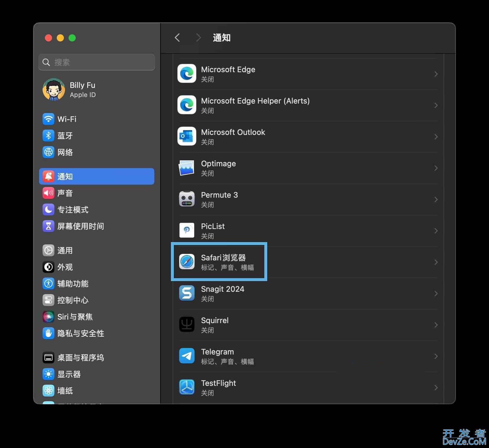Screen dimensions: 489x448
Task: Click the Permute 3 name text
Action: point(219,195)
